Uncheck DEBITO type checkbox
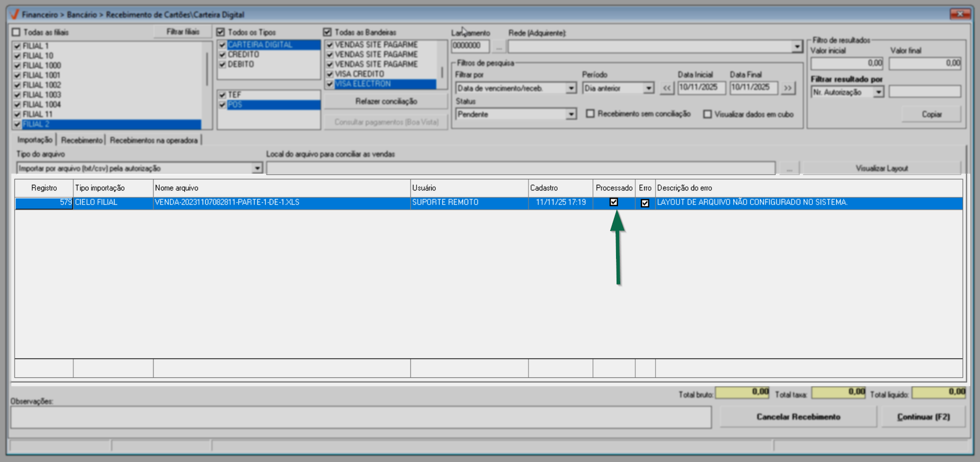 pos(222,65)
